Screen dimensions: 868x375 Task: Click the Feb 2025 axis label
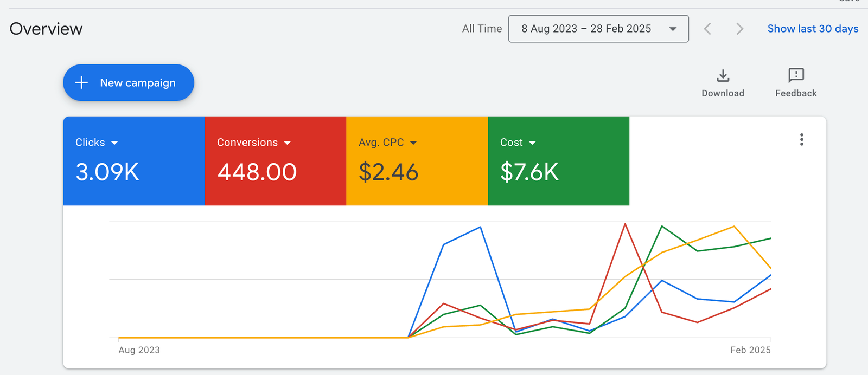750,350
